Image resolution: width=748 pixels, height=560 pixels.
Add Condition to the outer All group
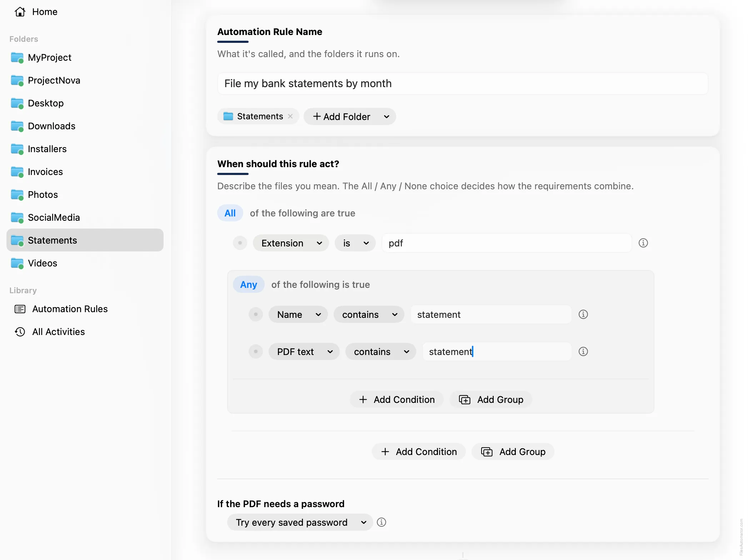click(419, 451)
